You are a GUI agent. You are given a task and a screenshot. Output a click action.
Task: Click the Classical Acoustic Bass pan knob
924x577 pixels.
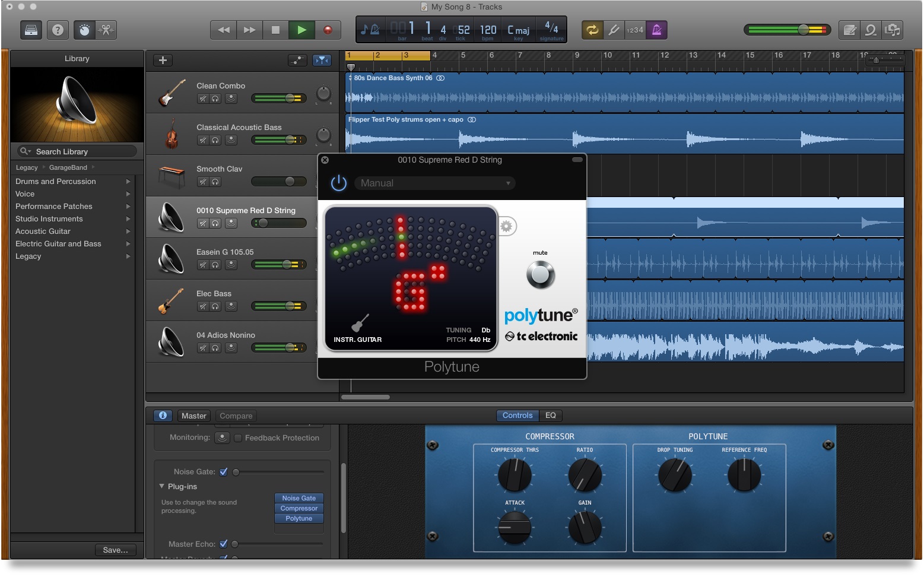point(323,135)
